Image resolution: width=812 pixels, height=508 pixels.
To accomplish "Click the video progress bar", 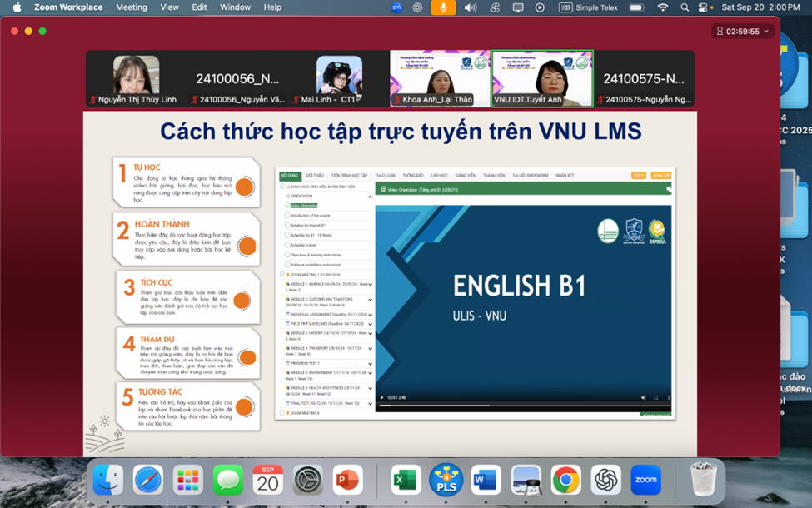I will tap(524, 406).
